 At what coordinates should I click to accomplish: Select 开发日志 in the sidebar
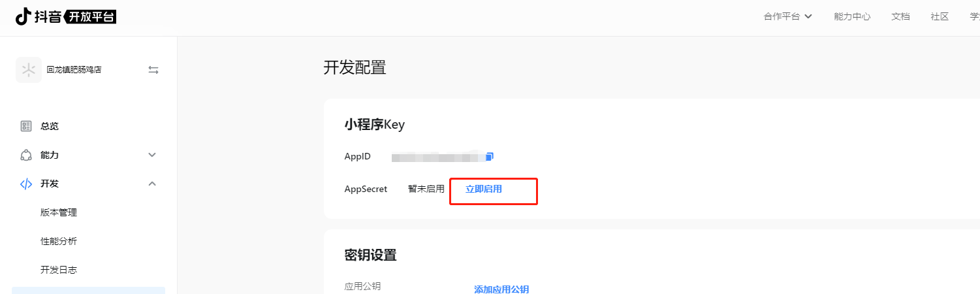coord(59,270)
